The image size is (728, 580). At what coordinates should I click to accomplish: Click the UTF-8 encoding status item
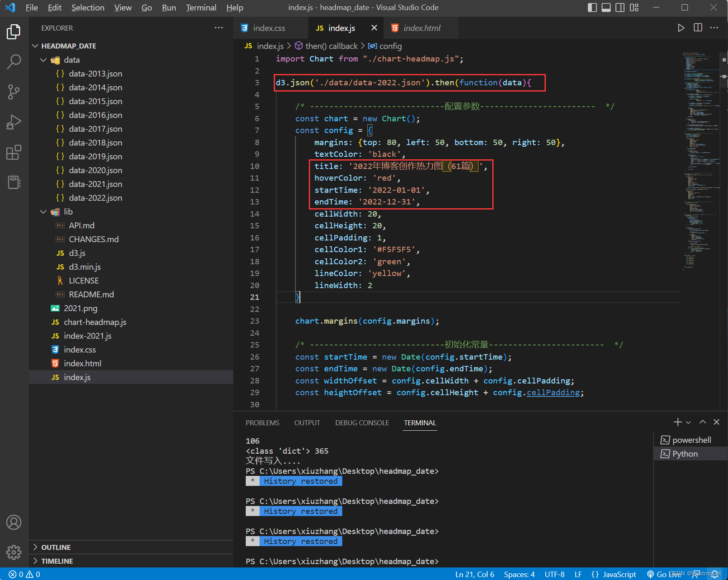tap(555, 574)
